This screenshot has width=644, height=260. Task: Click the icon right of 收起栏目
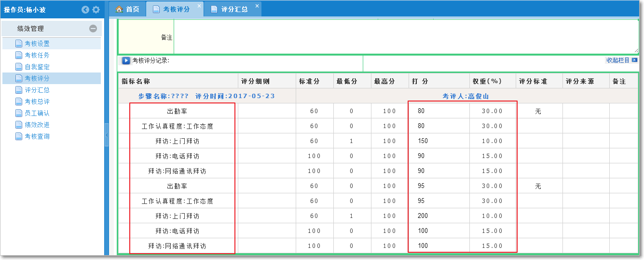click(634, 60)
